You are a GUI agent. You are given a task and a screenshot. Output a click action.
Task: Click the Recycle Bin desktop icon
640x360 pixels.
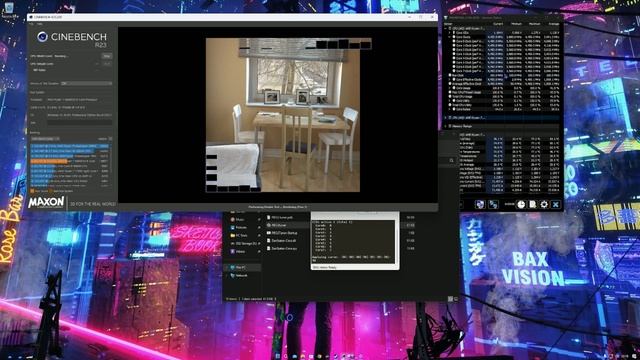point(9,8)
